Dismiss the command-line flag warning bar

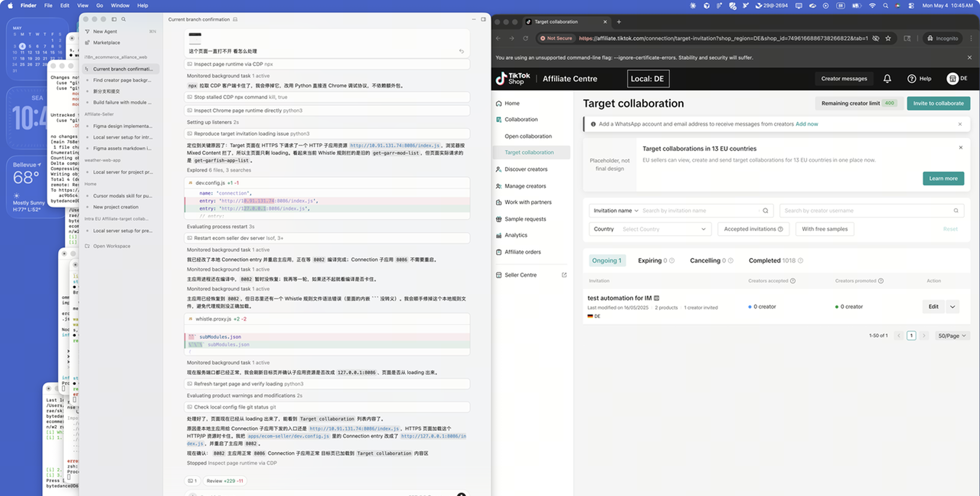(x=969, y=58)
